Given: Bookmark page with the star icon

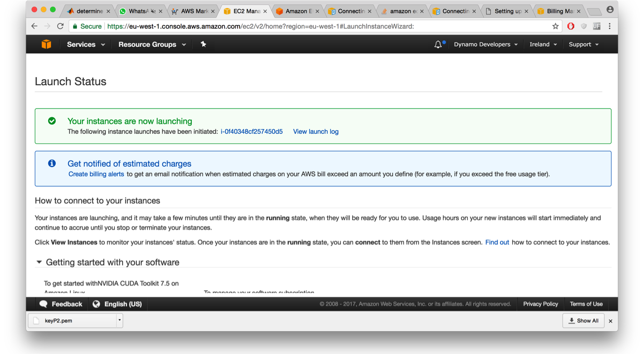Looking at the screenshot, I should click(555, 26).
